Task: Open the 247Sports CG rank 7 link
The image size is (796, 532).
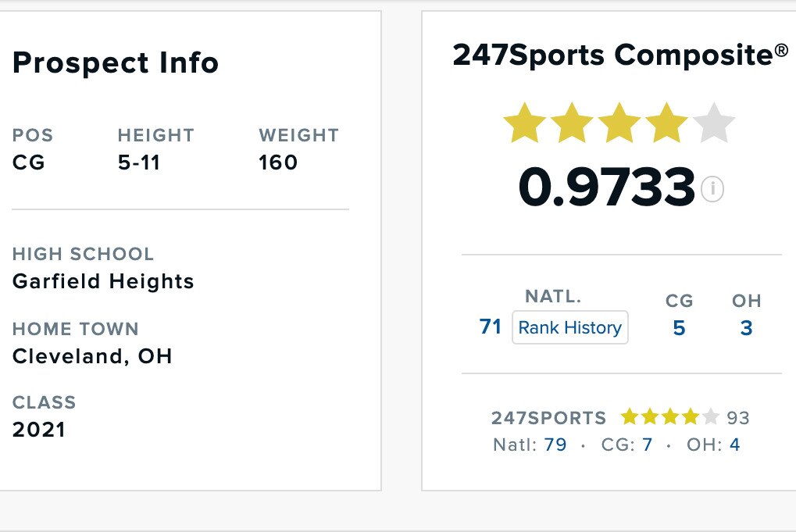Action: [647, 445]
